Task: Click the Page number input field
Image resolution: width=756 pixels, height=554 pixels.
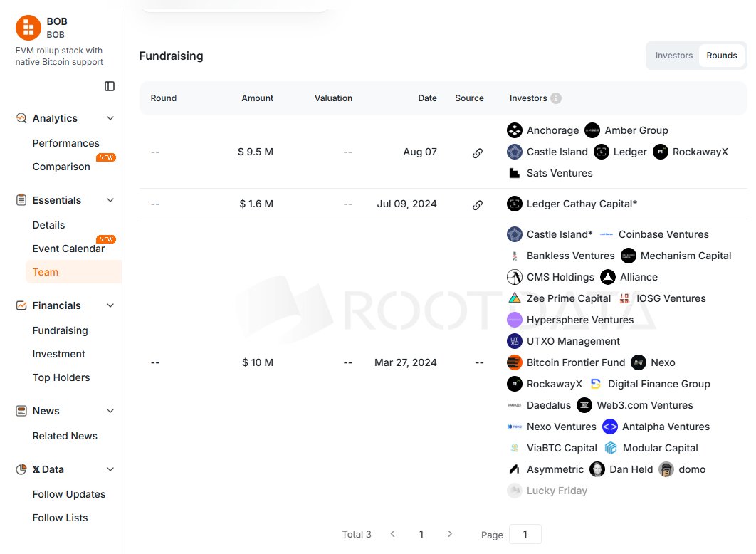Action: coord(525,534)
